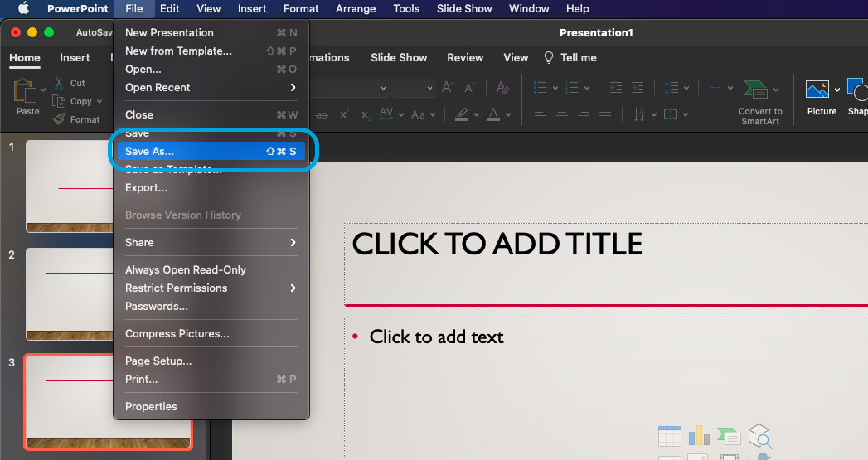Viewport: 868px width, 460px height.
Task: Expand the Paste options arrow
Action: [x=43, y=90]
